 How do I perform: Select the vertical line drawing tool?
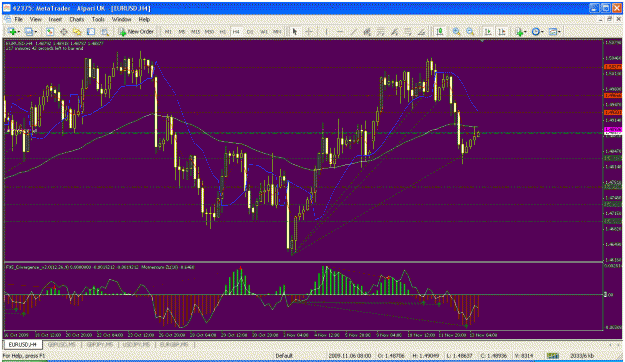(x=326, y=31)
